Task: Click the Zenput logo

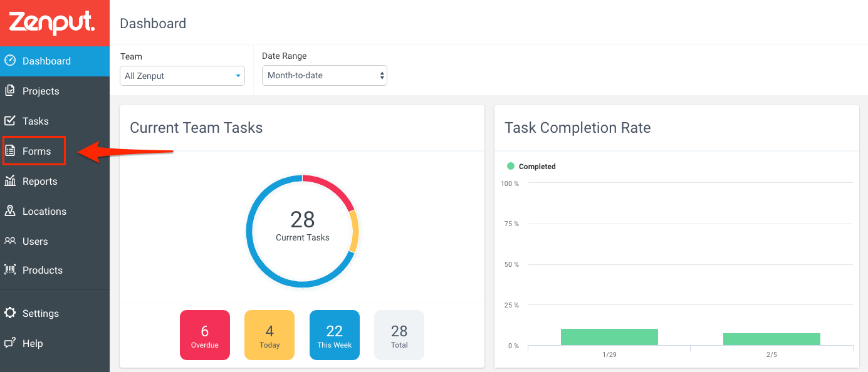Action: (x=52, y=23)
